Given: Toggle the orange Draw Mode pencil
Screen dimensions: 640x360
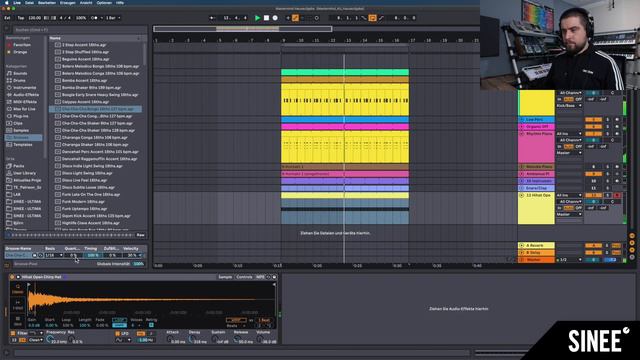Looking at the screenshot, I should tap(295, 18).
